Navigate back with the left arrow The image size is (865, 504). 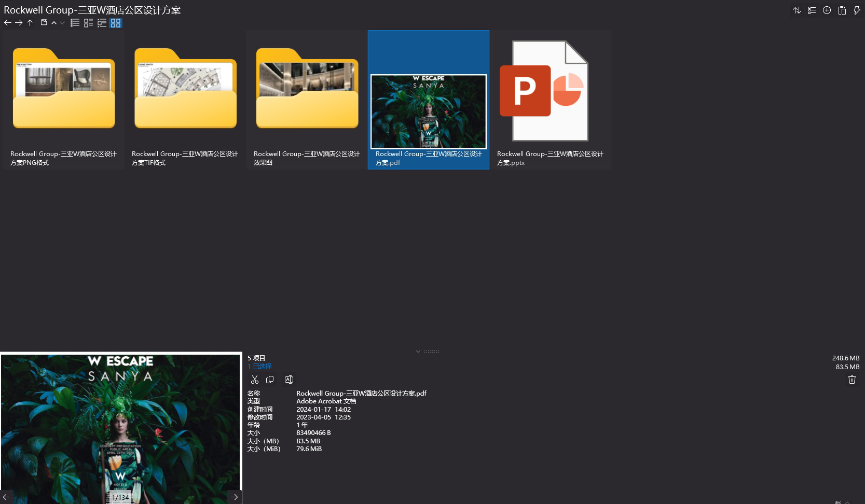click(x=7, y=23)
